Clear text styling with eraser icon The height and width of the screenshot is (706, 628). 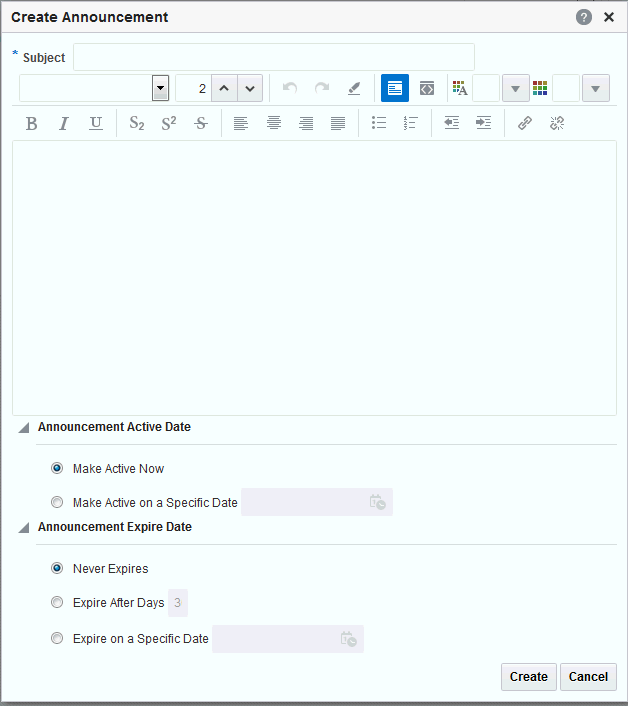coord(354,88)
